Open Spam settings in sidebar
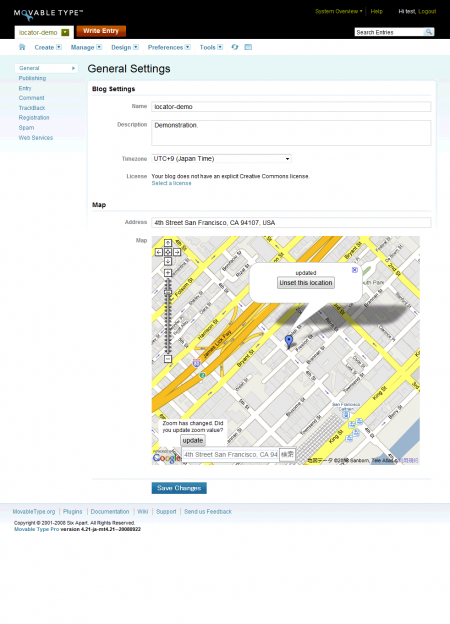 click(26, 127)
